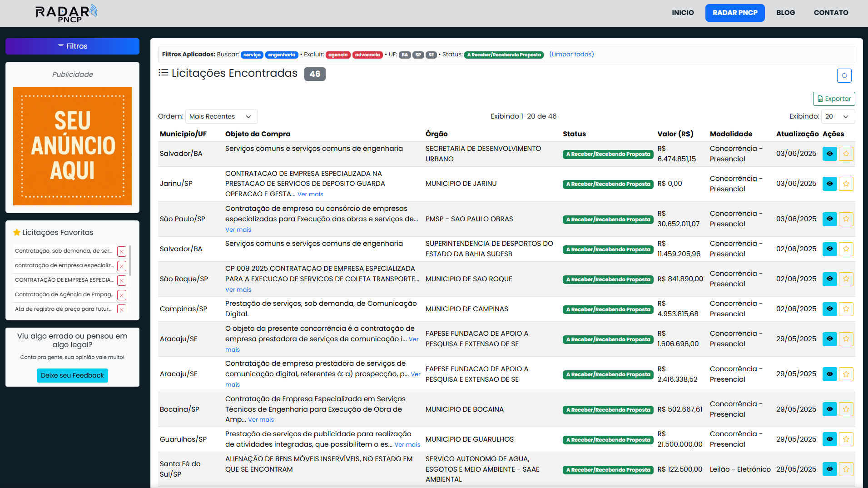Remove 'Contratação de Agência de Propag' favorite

click(x=122, y=295)
